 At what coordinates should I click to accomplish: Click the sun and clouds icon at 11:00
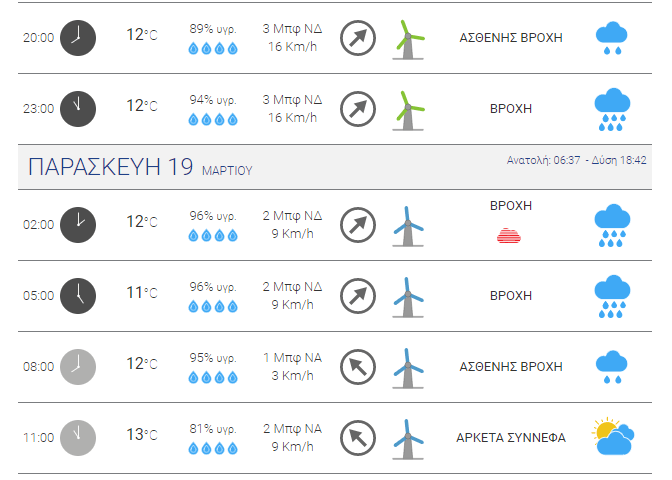click(613, 436)
